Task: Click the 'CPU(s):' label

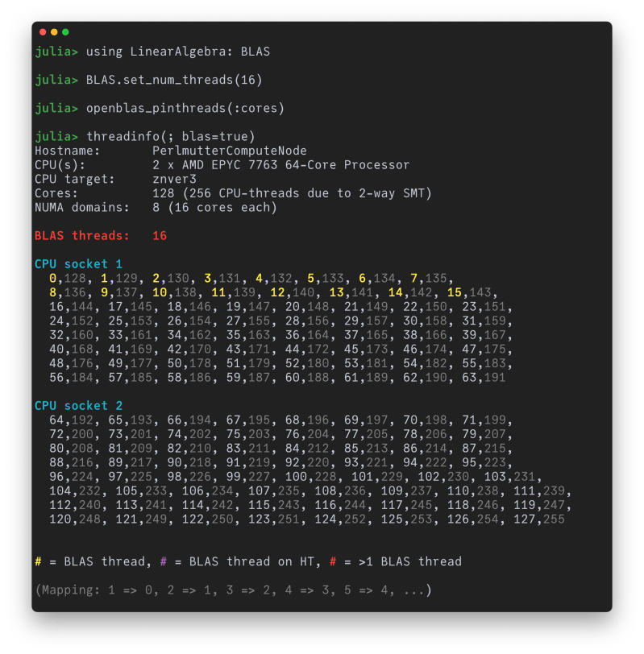Action: click(x=60, y=165)
